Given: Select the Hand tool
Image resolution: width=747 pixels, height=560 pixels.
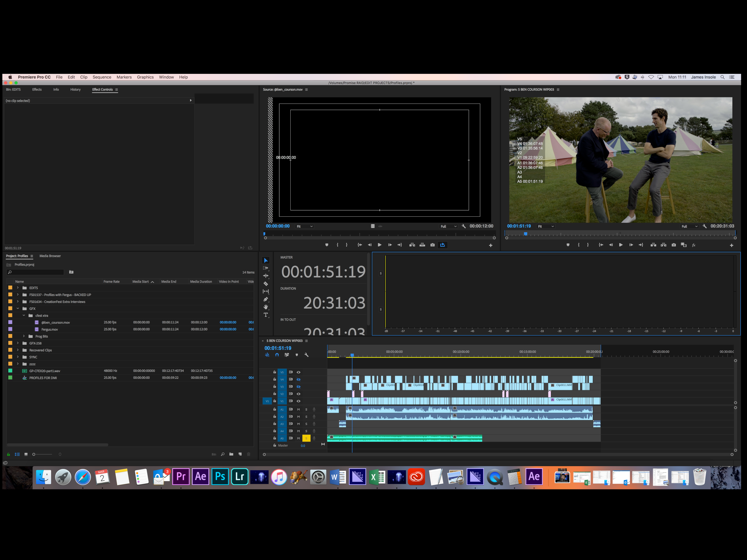Looking at the screenshot, I should (x=266, y=307).
